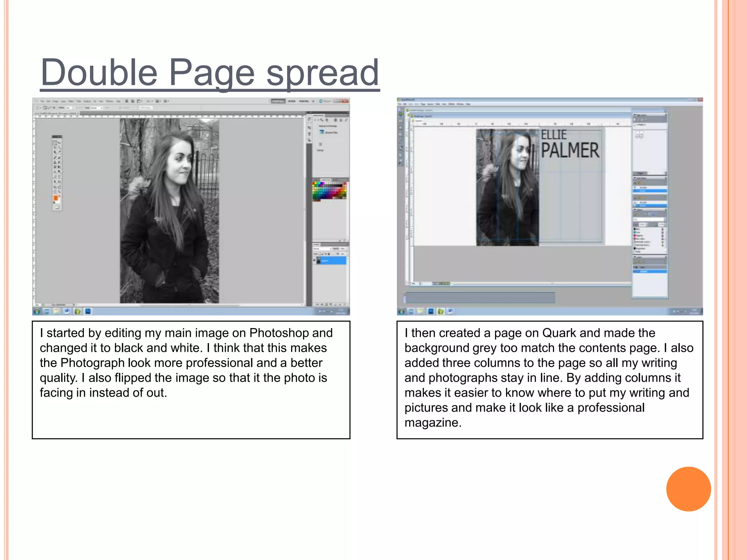Select the highlighted Default layer row in Quark
This screenshot has height=560, width=747.
(650, 271)
